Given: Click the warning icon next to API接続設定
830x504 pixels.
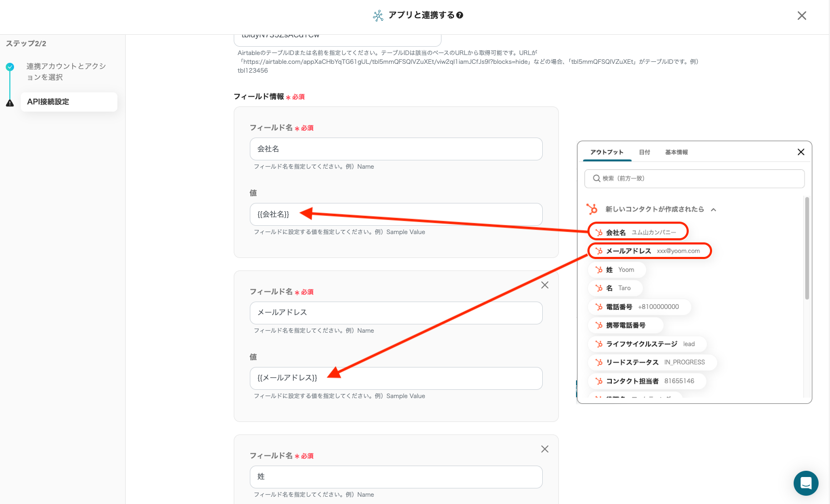Looking at the screenshot, I should [10, 103].
